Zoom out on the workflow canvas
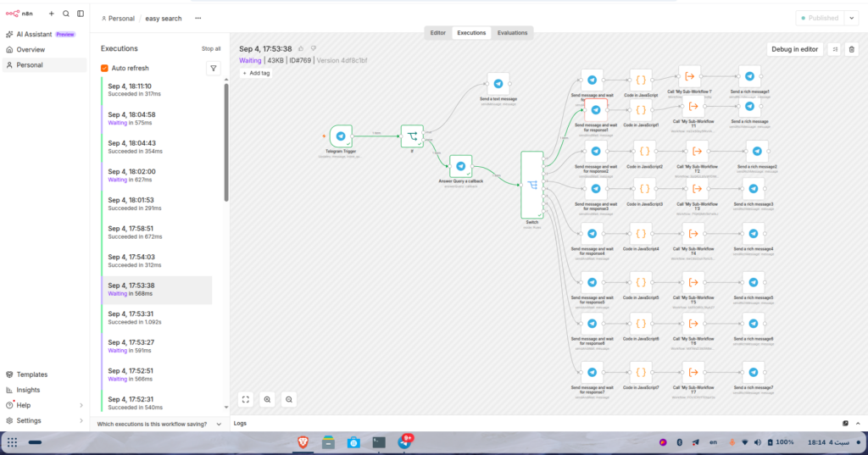This screenshot has height=455, width=868. [289, 400]
